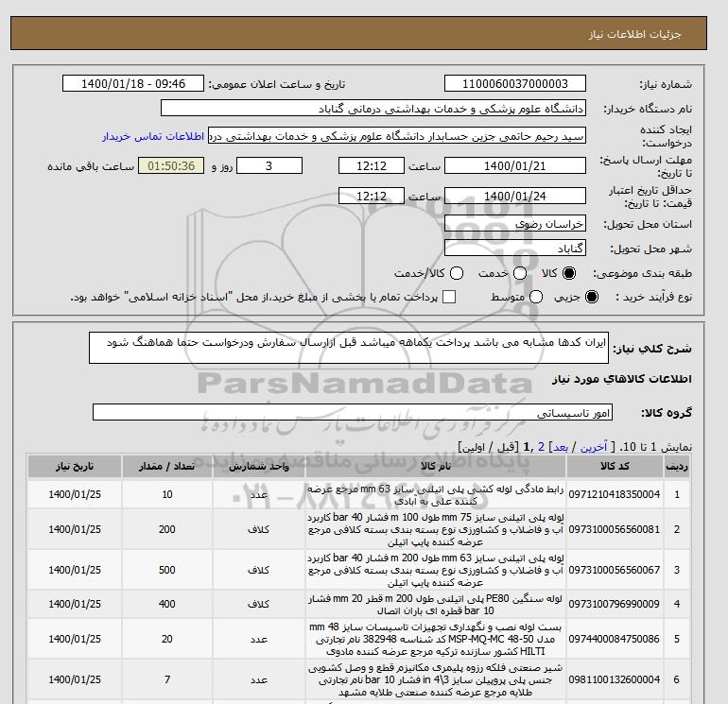Click the remaining days field showing 3
This screenshot has height=704, width=728.
[269, 165]
